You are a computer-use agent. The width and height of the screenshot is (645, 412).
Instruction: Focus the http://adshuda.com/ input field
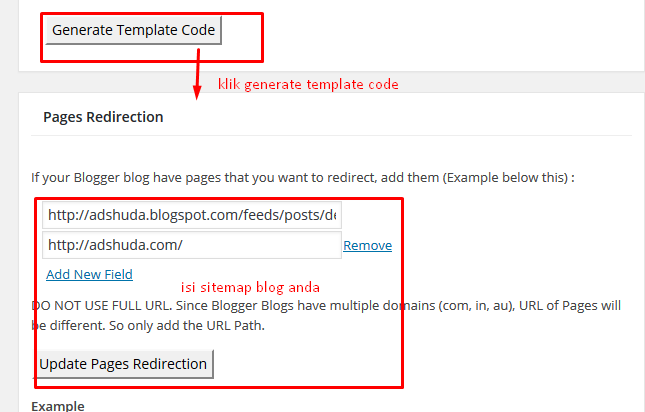click(192, 245)
